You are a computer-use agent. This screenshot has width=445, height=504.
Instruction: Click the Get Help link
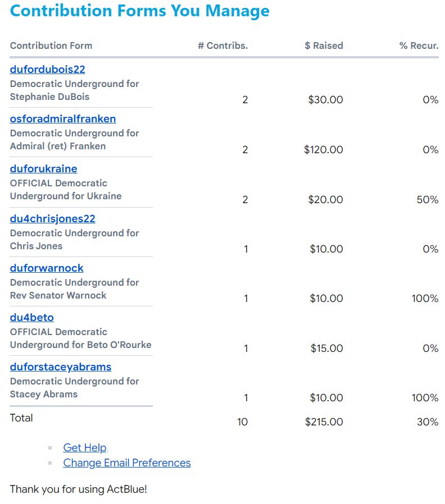(84, 447)
